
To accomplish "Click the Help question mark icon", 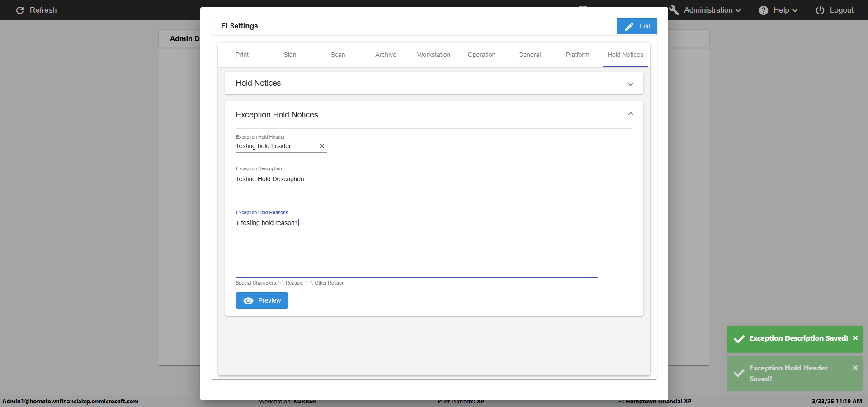I will coord(764,10).
